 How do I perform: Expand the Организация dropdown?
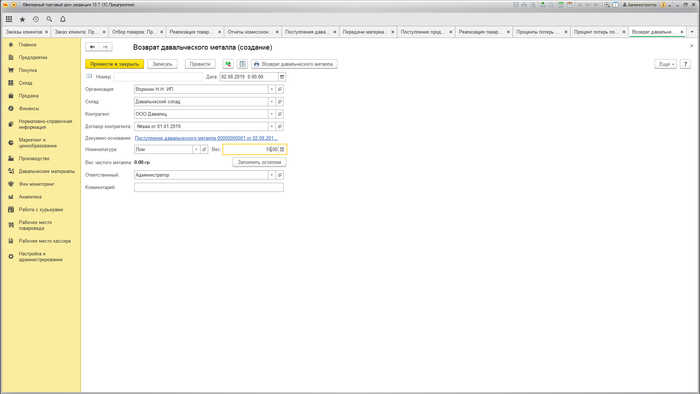coord(271,89)
